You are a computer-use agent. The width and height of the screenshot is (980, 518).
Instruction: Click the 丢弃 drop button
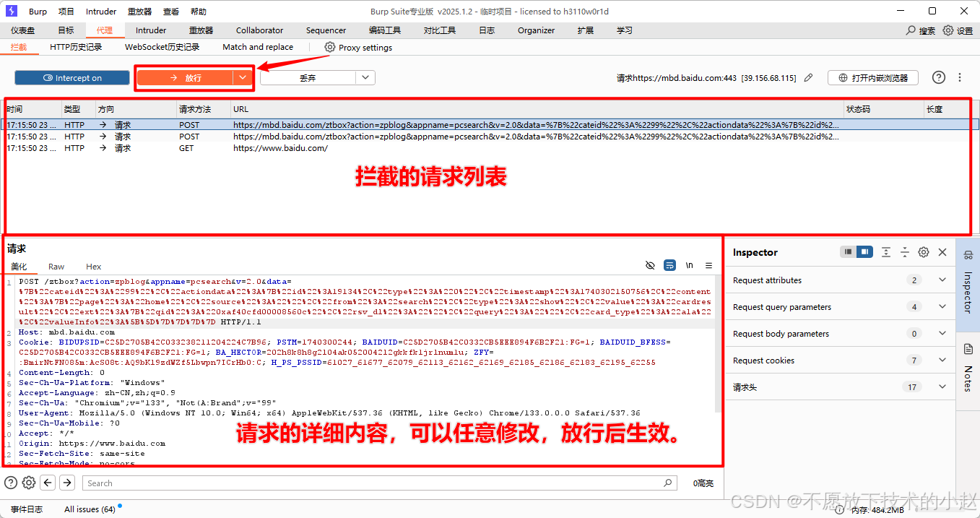tap(308, 77)
